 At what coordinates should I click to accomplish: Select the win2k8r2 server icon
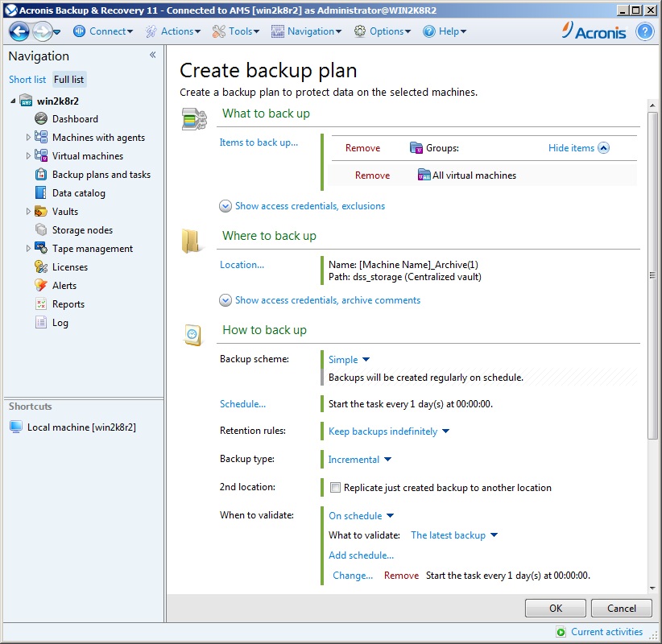click(x=26, y=101)
